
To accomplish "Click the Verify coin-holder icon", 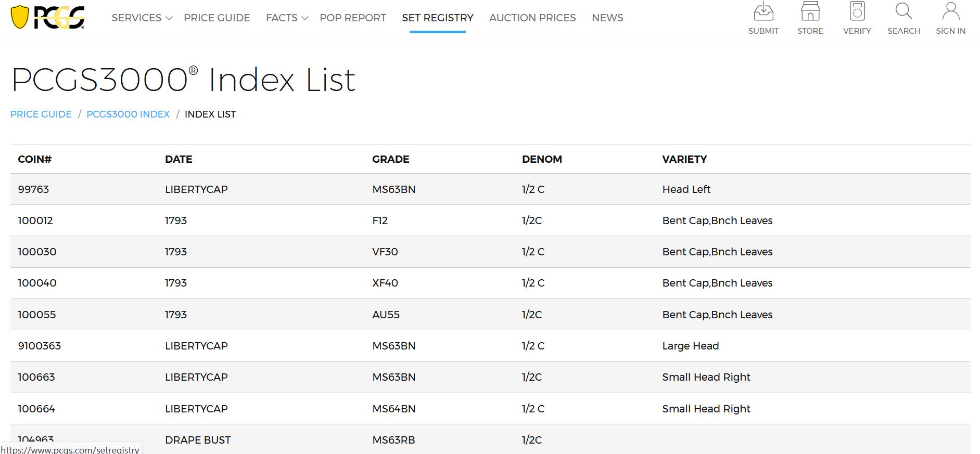I will coord(857,11).
